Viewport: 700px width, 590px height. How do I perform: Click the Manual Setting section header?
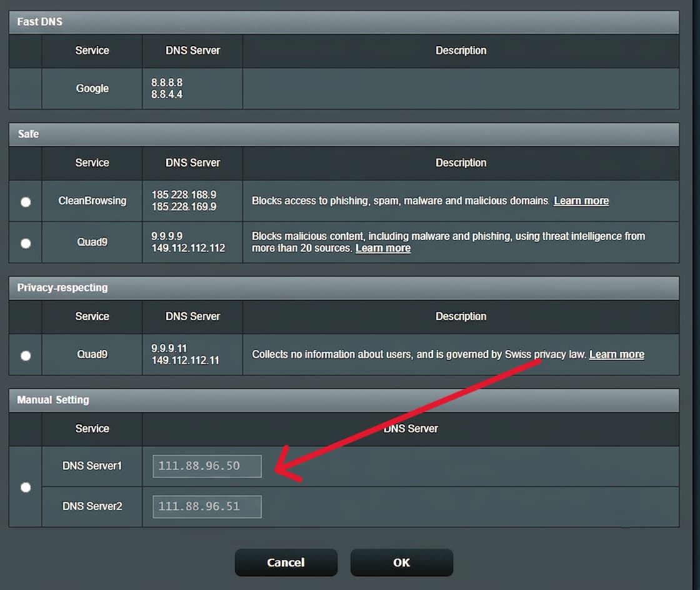[x=344, y=401]
